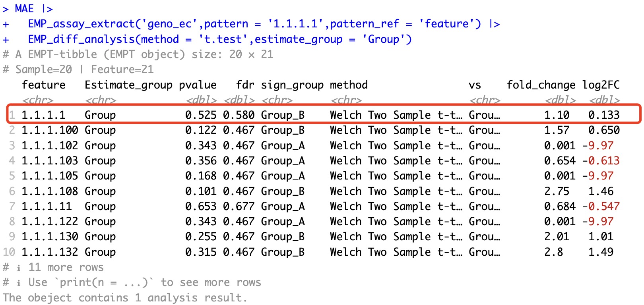
Task: Click the log2FC value -0.547
Action: (x=601, y=207)
